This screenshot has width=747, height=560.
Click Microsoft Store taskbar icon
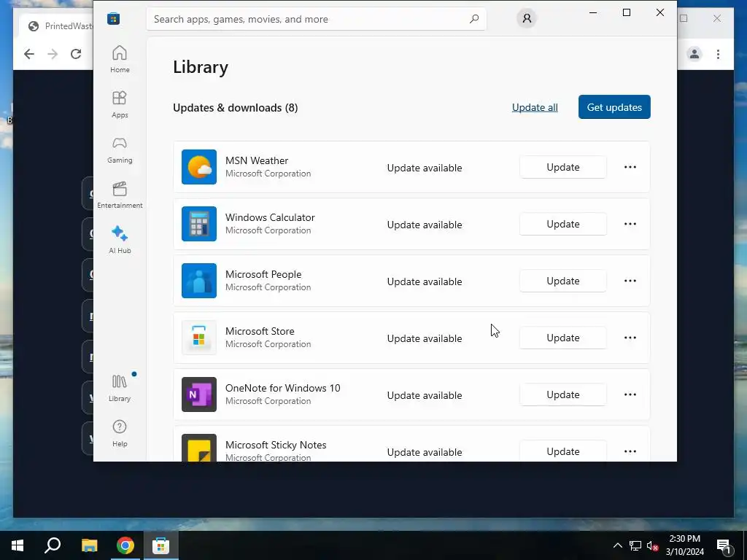161,545
